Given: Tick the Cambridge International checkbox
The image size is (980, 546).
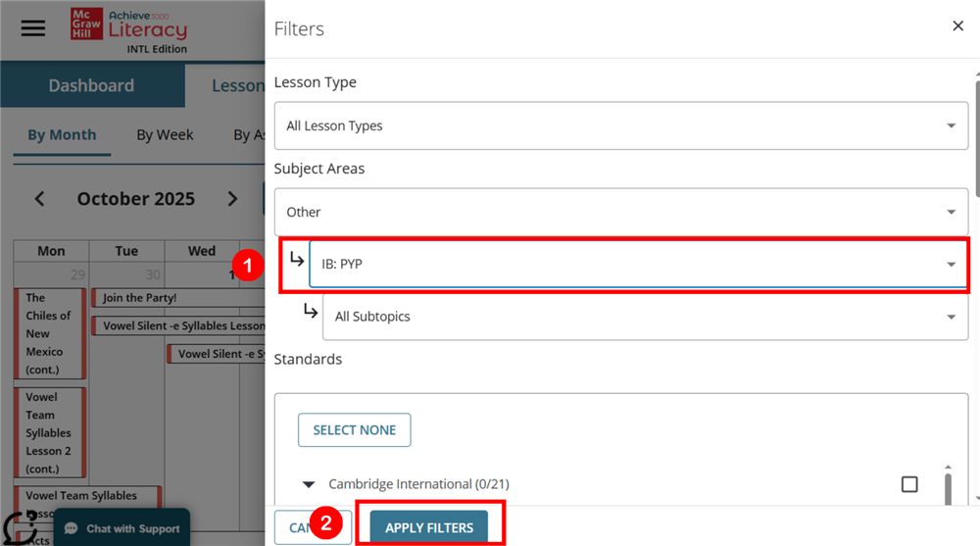Looking at the screenshot, I should click(x=909, y=484).
